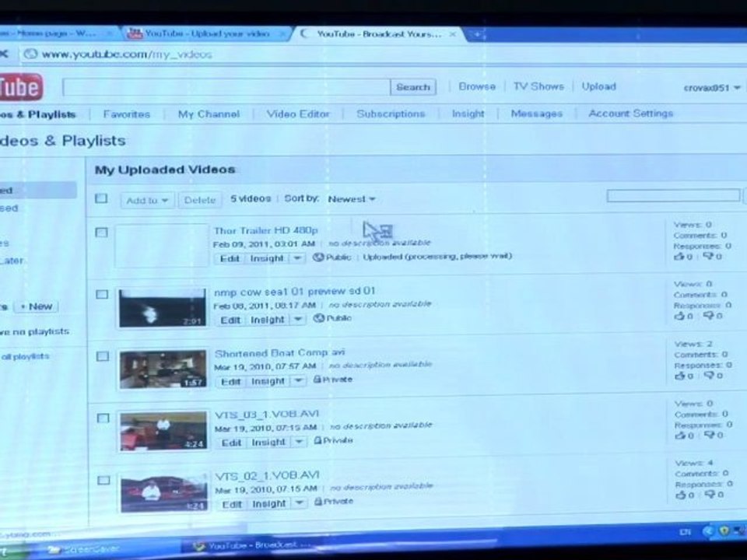The image size is (747, 560).
Task: Click the Browse link in the header
Action: point(477,86)
